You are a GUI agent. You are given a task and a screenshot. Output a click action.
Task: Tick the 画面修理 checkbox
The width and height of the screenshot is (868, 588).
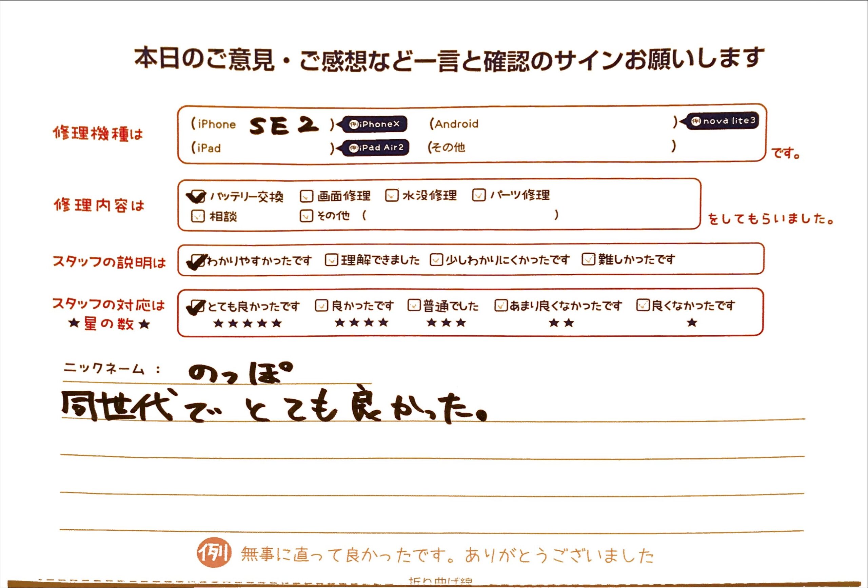click(x=306, y=196)
